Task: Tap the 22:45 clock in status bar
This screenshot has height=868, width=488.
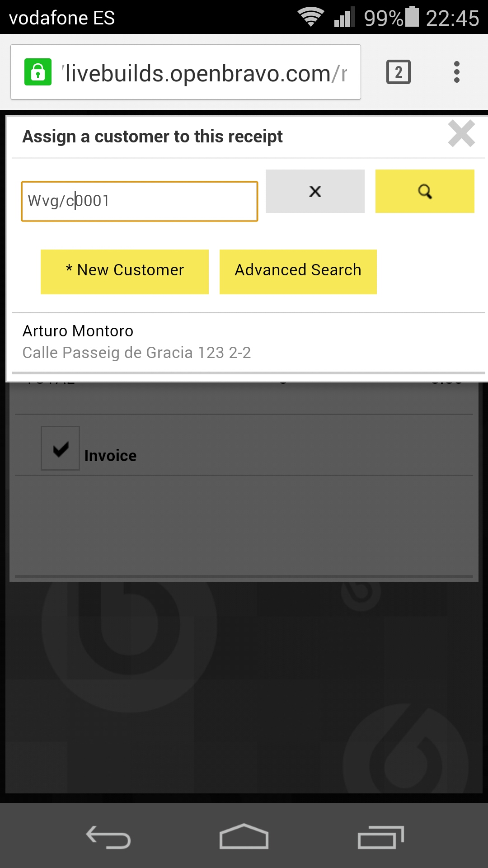Action: (x=452, y=18)
